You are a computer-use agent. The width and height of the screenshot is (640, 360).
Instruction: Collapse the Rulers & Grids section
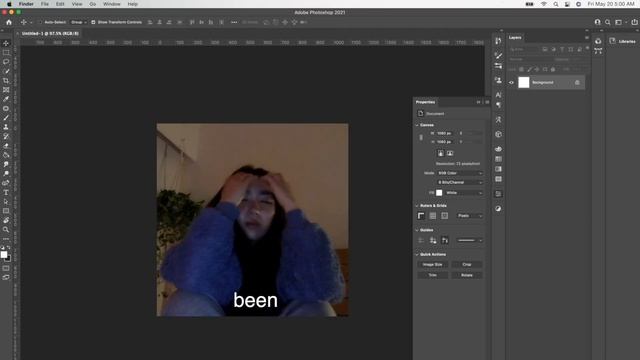pos(417,206)
